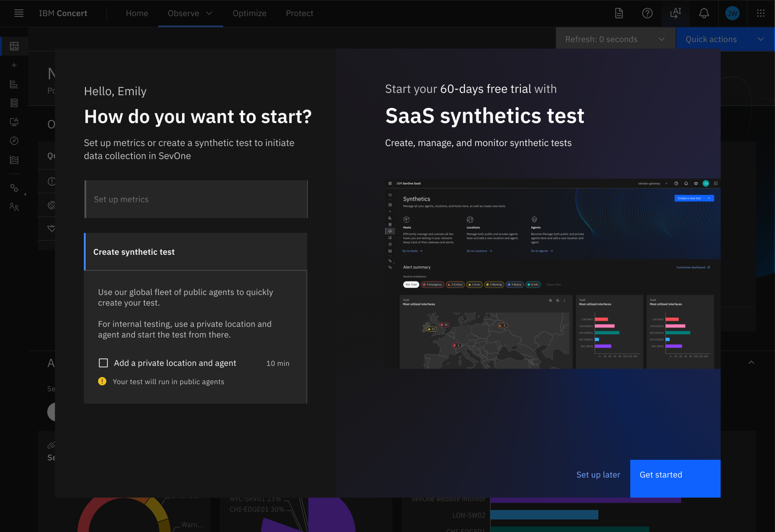The width and height of the screenshot is (775, 532).
Task: Select the Set up metrics option
Action: click(196, 199)
